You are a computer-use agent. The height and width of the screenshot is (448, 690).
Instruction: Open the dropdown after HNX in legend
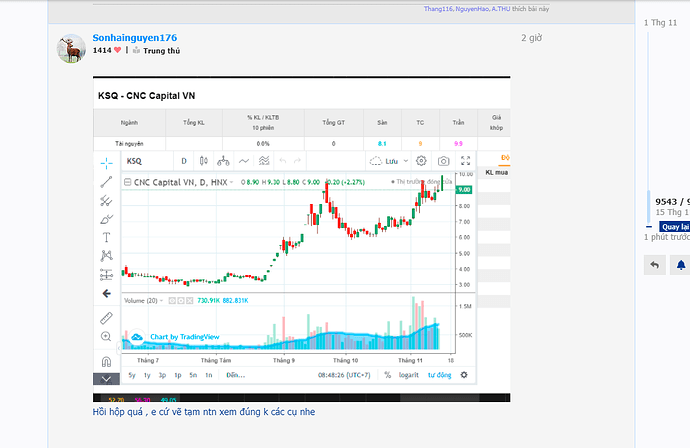[x=231, y=182]
